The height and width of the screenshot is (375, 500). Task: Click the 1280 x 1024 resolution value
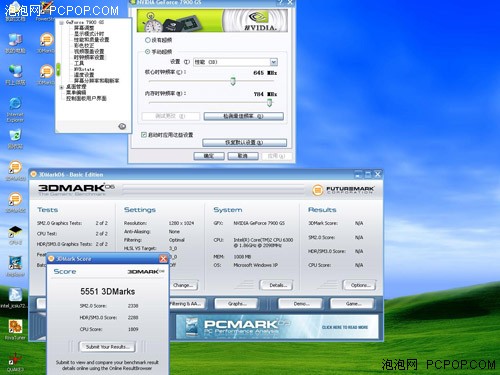pos(181,223)
